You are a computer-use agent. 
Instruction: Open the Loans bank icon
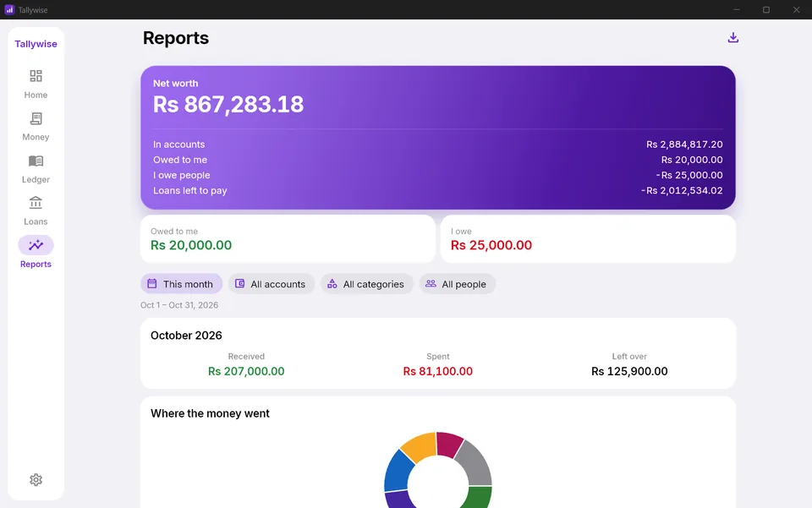tap(36, 203)
